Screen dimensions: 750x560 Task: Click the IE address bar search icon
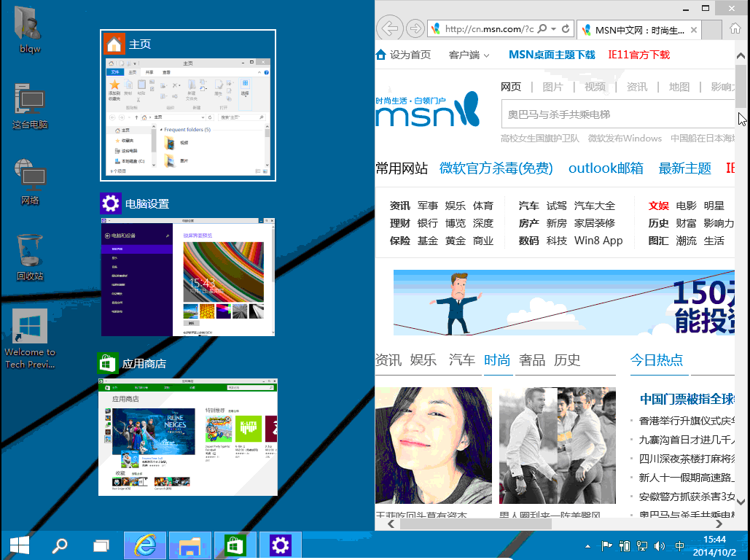[x=542, y=28]
